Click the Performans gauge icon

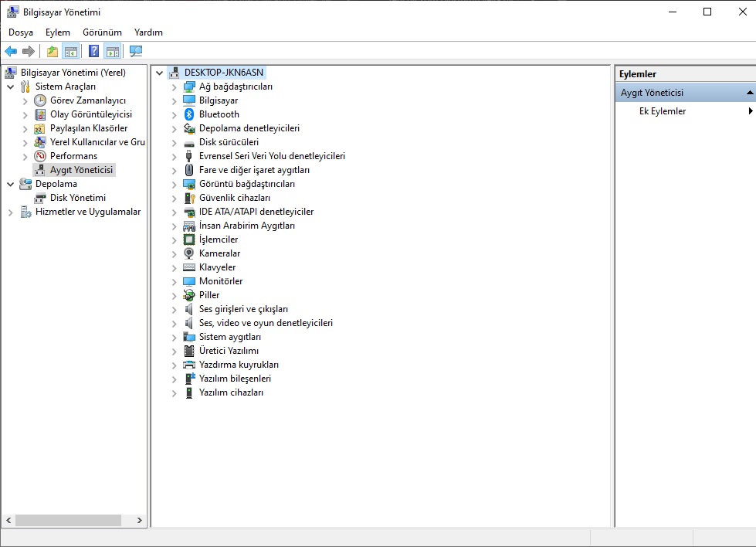[40, 156]
